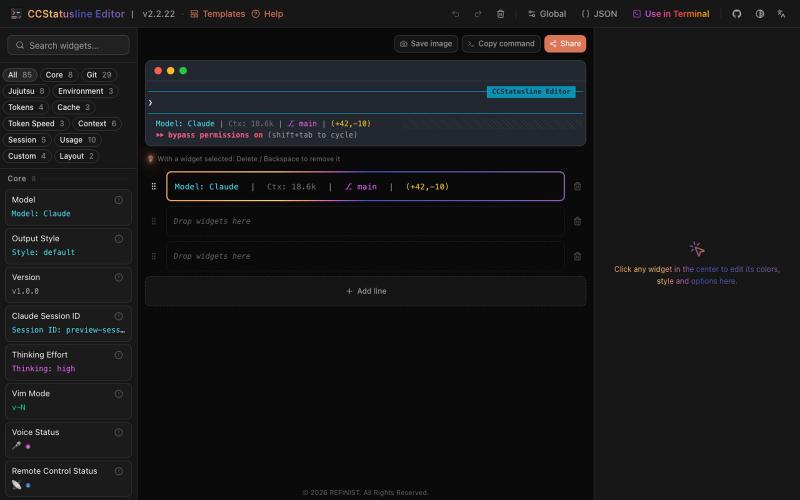Open the Help menu
Viewport: 800px width, 500px height.
pos(267,14)
